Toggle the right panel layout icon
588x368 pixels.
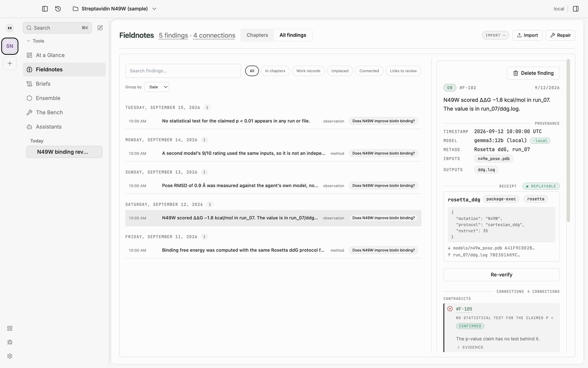[576, 9]
